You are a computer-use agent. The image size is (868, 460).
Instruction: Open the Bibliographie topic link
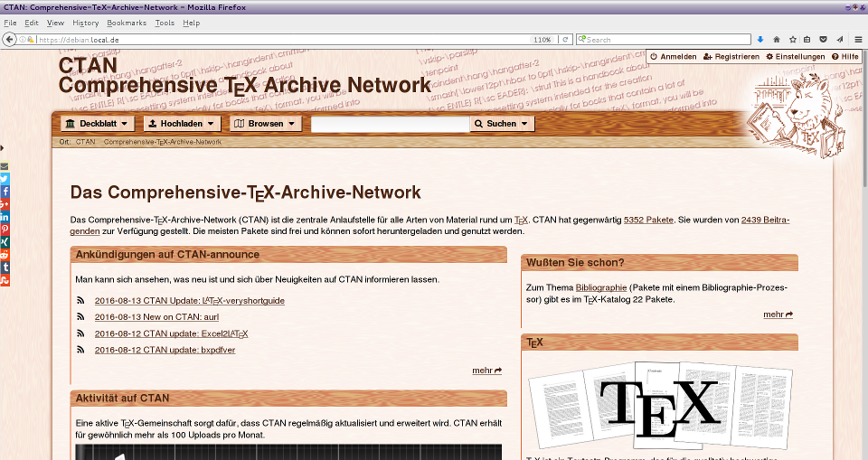(x=601, y=287)
